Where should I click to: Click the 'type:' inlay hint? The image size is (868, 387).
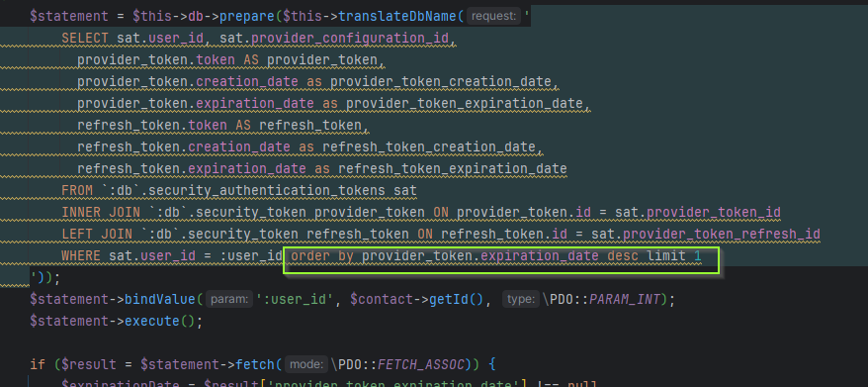click(520, 300)
